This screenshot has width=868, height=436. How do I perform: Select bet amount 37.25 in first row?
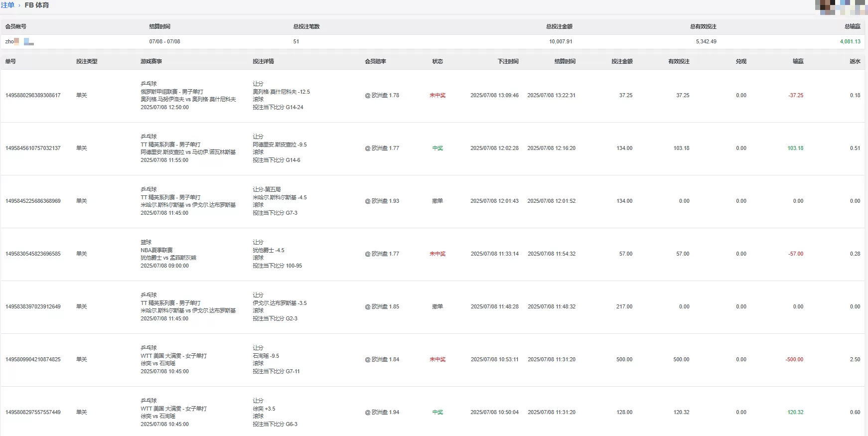[626, 95]
